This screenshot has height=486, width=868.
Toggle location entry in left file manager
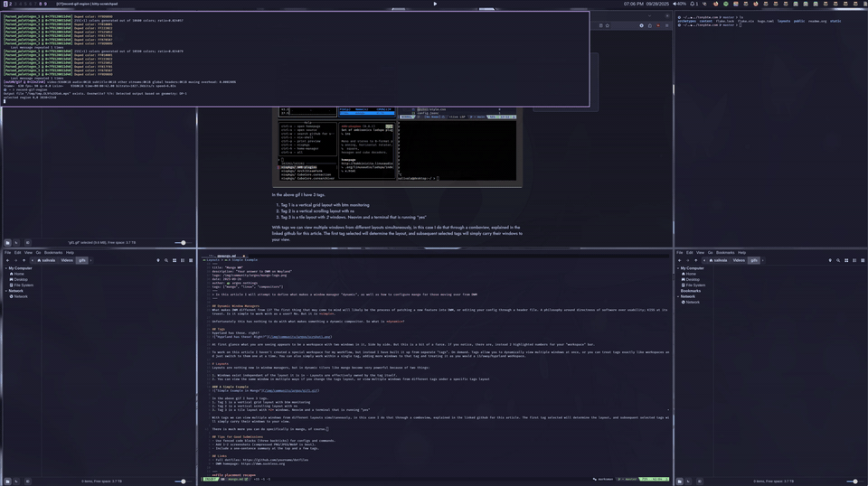157,260
